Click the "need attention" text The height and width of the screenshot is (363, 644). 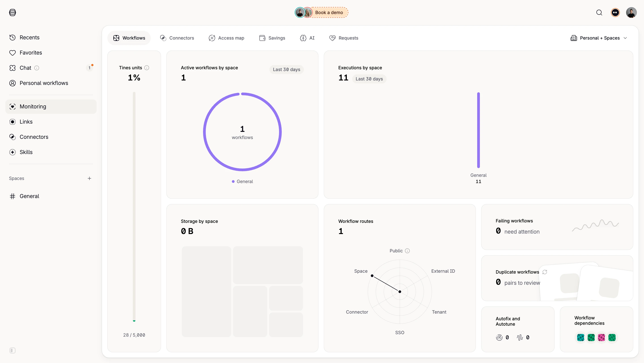(522, 232)
